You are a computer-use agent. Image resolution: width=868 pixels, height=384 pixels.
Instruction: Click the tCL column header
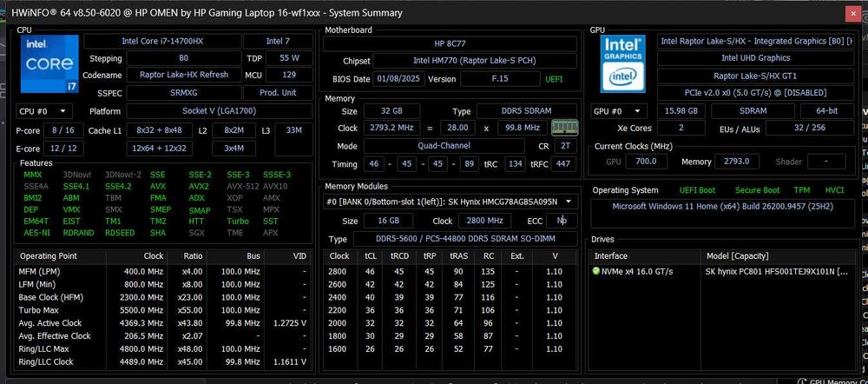click(x=370, y=256)
